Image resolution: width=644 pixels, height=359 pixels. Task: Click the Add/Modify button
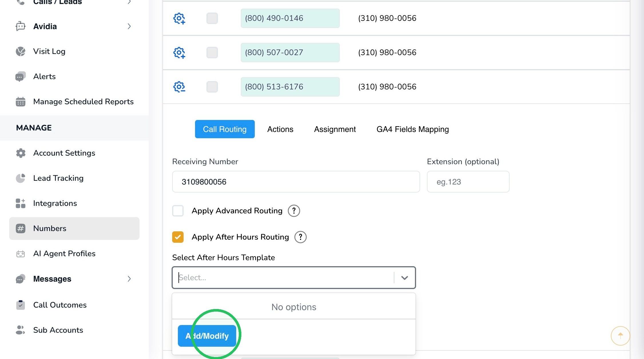point(207,336)
